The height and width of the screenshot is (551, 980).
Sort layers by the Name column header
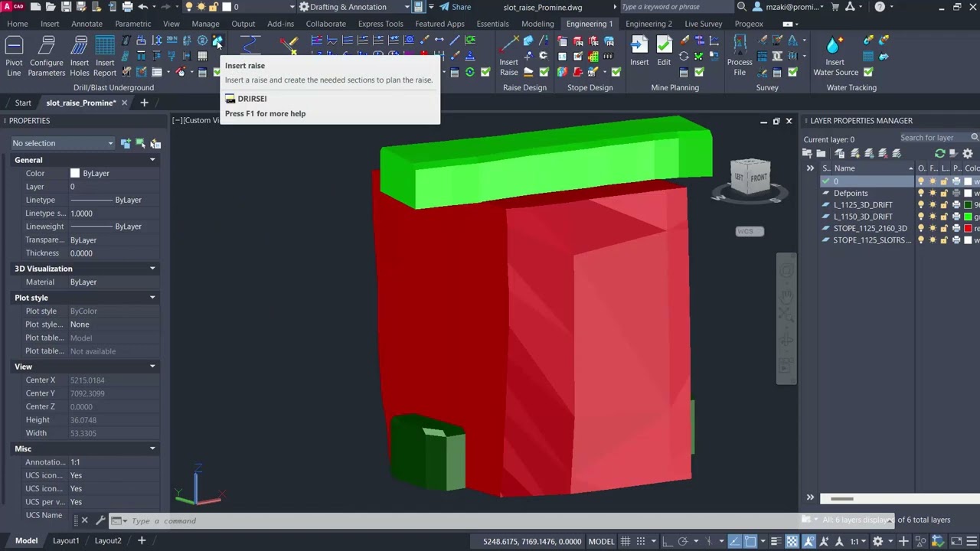point(871,168)
